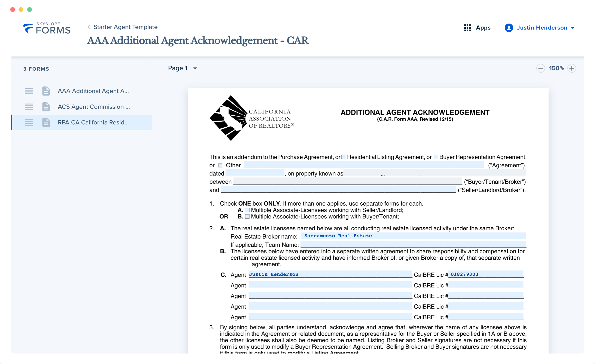Check box A for Seller/Landlord licensees

click(x=247, y=210)
